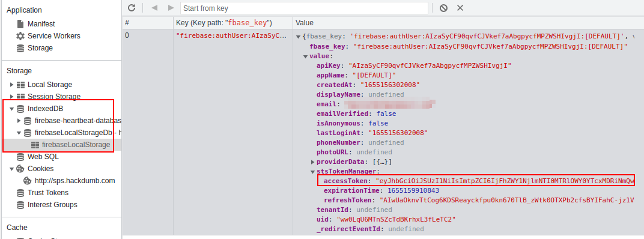Click the Value column header
This screenshot has width=644, height=239.
(x=468, y=22)
